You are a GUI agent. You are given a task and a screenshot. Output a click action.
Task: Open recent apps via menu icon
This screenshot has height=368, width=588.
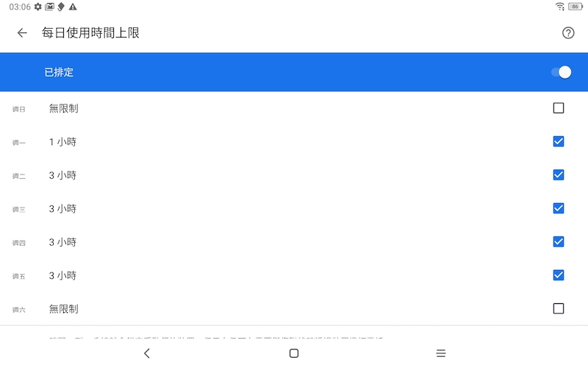tap(441, 353)
